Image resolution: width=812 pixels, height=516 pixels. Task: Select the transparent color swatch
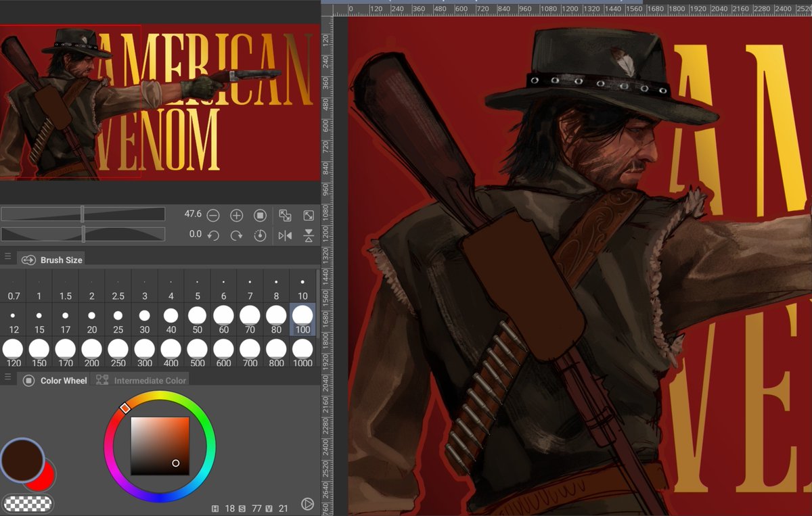pos(28,502)
